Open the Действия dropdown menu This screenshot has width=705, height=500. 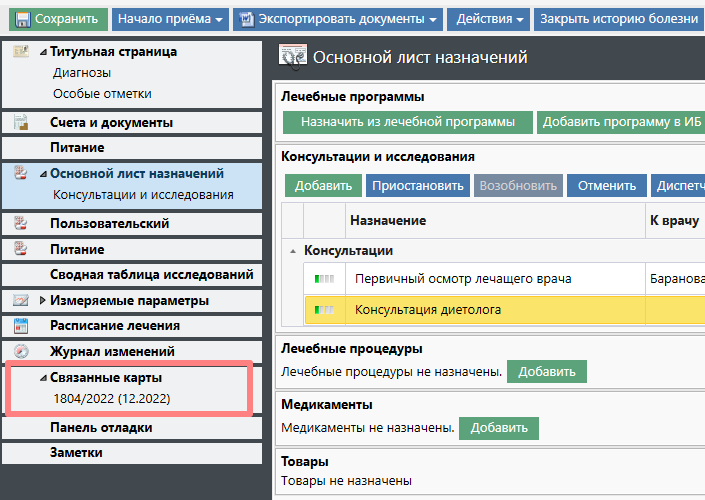(x=490, y=19)
